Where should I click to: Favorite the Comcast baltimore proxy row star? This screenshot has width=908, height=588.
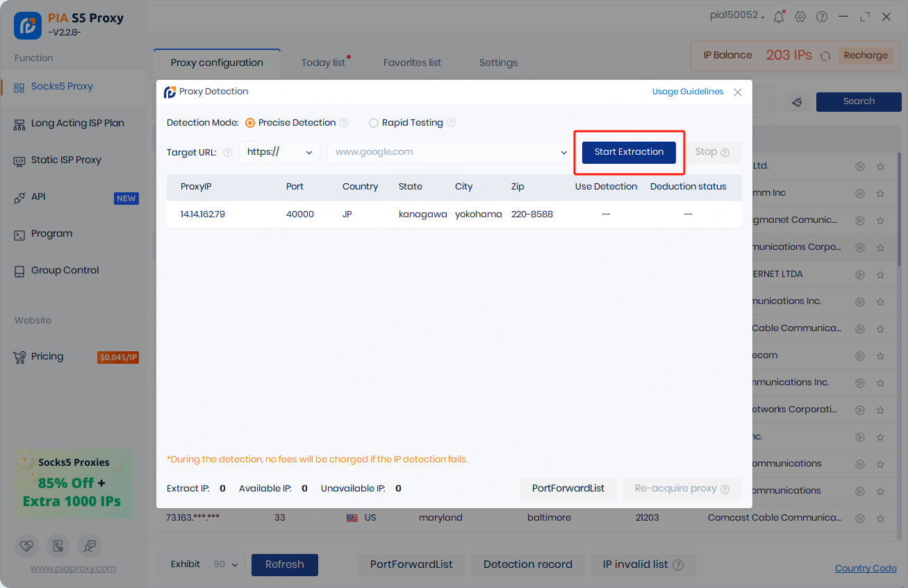pos(880,518)
